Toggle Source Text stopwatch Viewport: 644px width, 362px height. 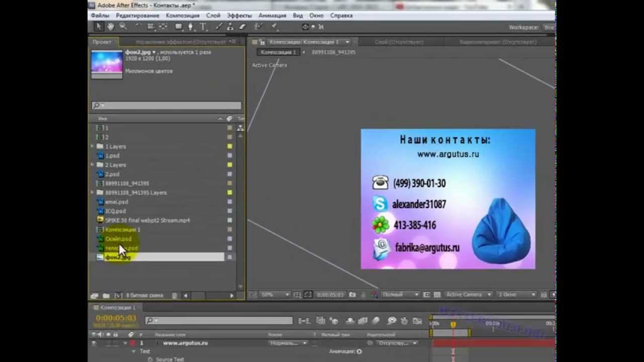150,359
